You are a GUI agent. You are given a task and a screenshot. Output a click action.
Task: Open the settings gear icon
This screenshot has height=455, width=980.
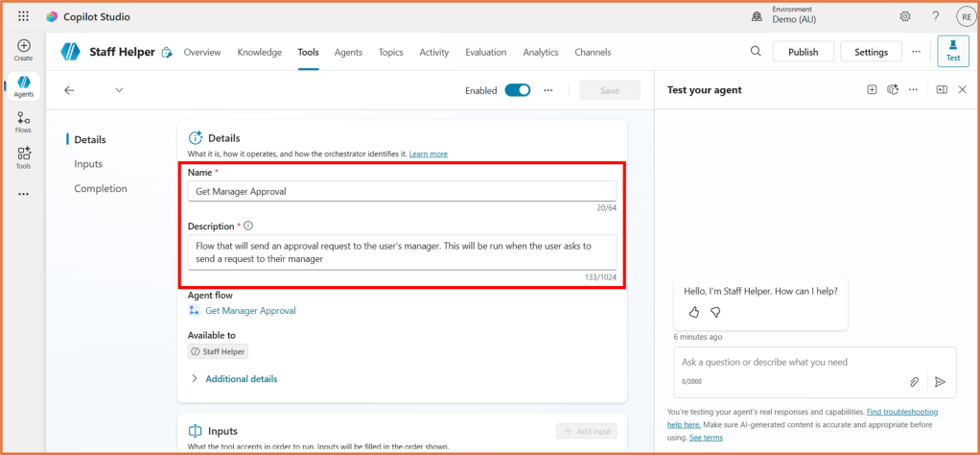pos(905,16)
